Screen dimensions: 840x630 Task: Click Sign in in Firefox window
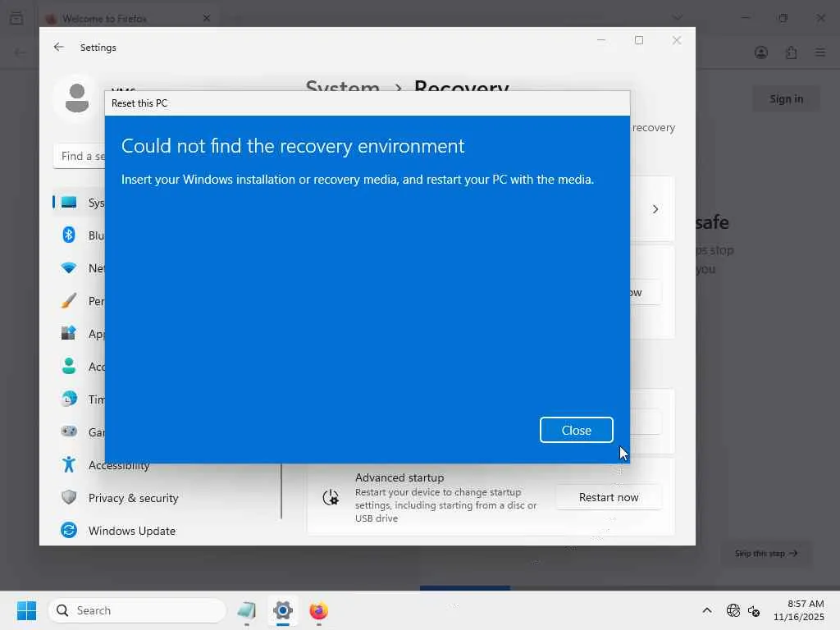pos(786,99)
